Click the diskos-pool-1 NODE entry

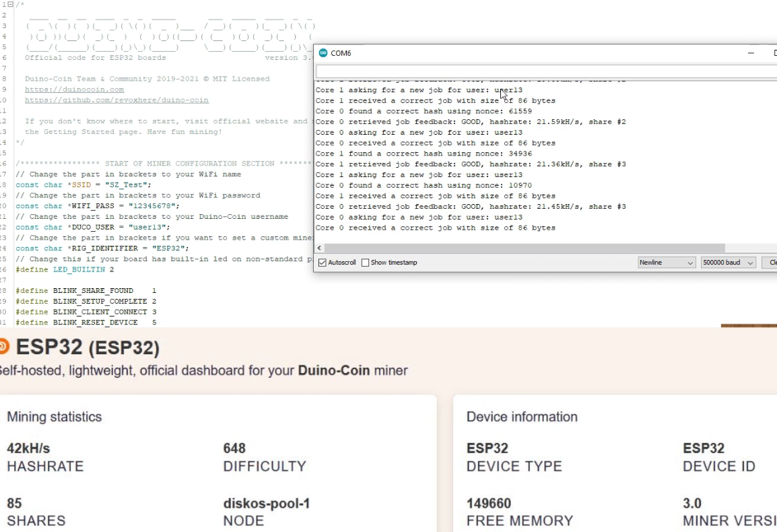[267, 510]
